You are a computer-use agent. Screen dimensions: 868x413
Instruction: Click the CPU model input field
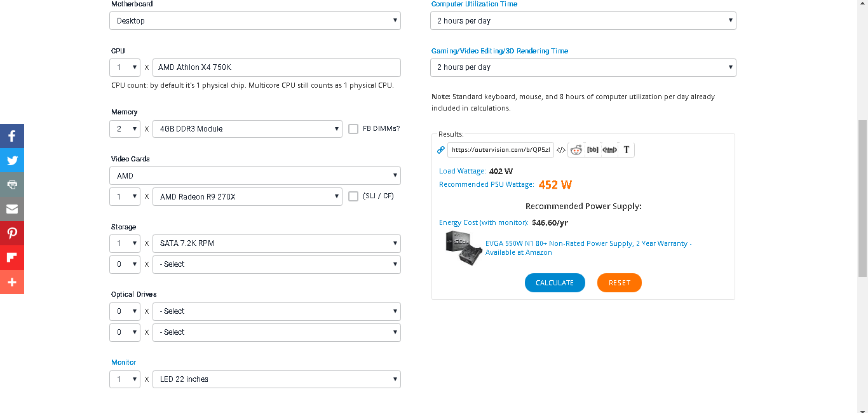(x=276, y=67)
